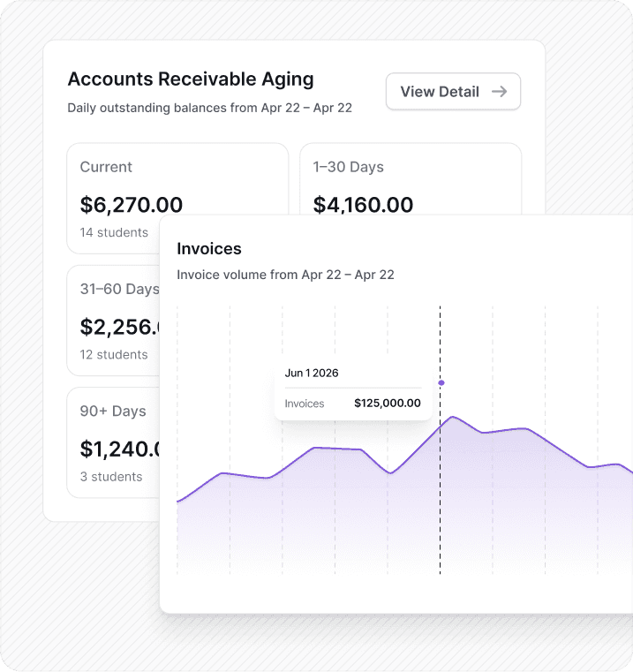Open the View Detail button
Viewport: 633px width, 672px height.
[453, 91]
